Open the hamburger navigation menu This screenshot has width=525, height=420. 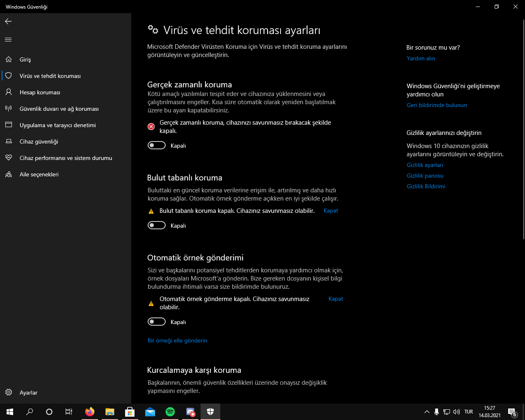8,40
